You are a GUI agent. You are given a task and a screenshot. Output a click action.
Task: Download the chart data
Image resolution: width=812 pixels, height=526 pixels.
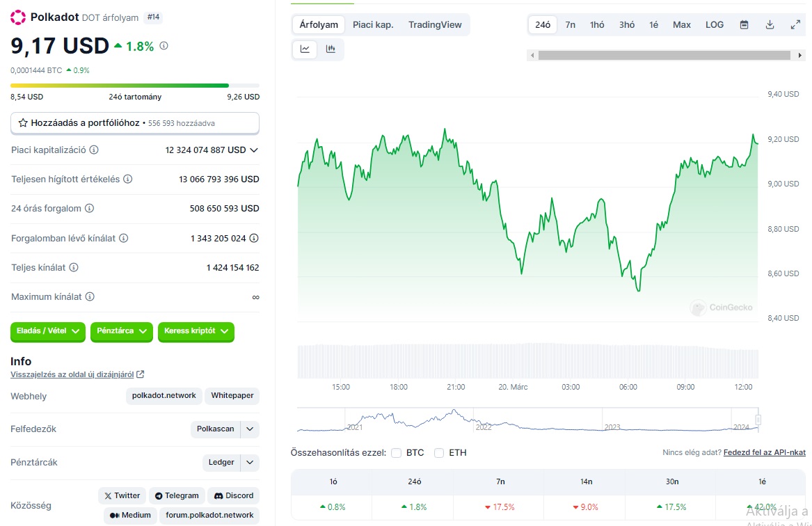pos(770,25)
